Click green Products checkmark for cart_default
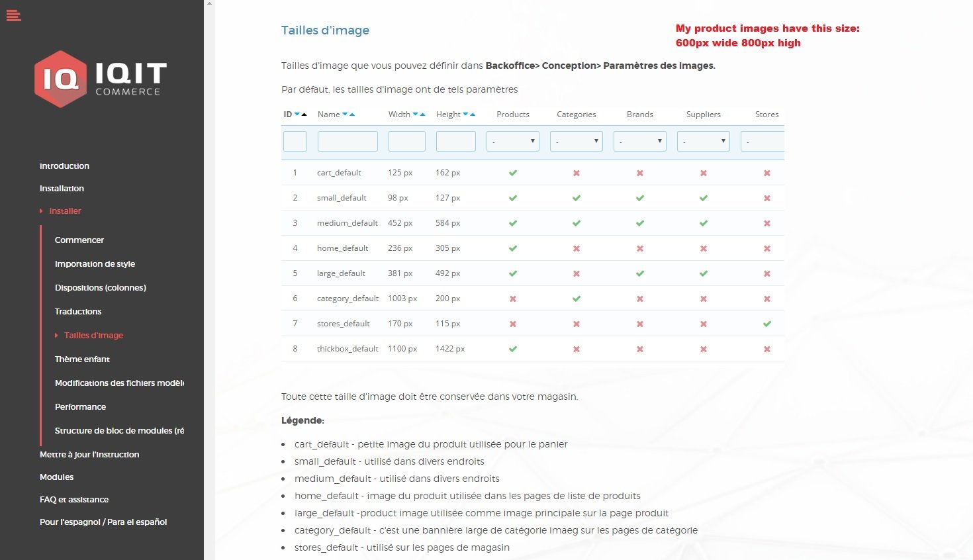Viewport: 973px width, 560px height. pyautogui.click(x=513, y=173)
